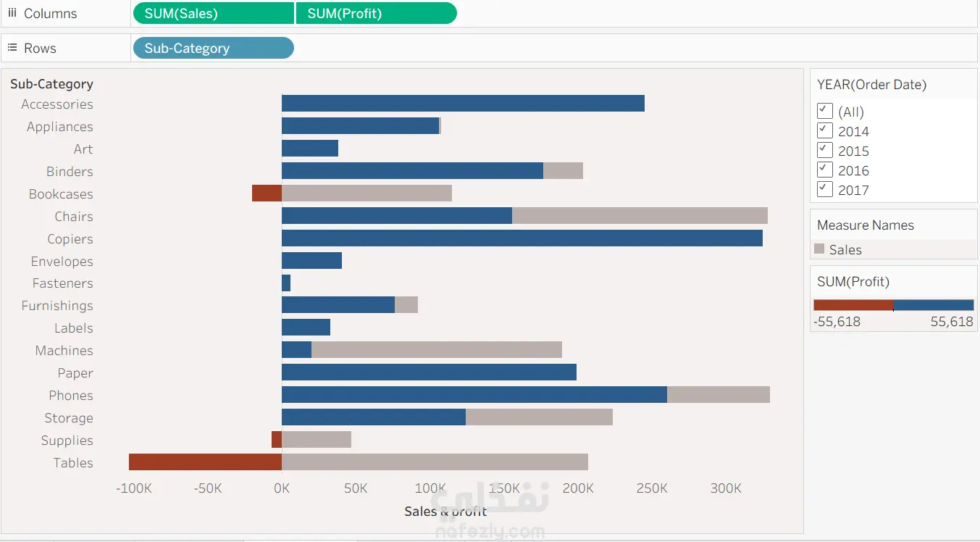Select the Art row label
980x542 pixels.
[x=83, y=149]
